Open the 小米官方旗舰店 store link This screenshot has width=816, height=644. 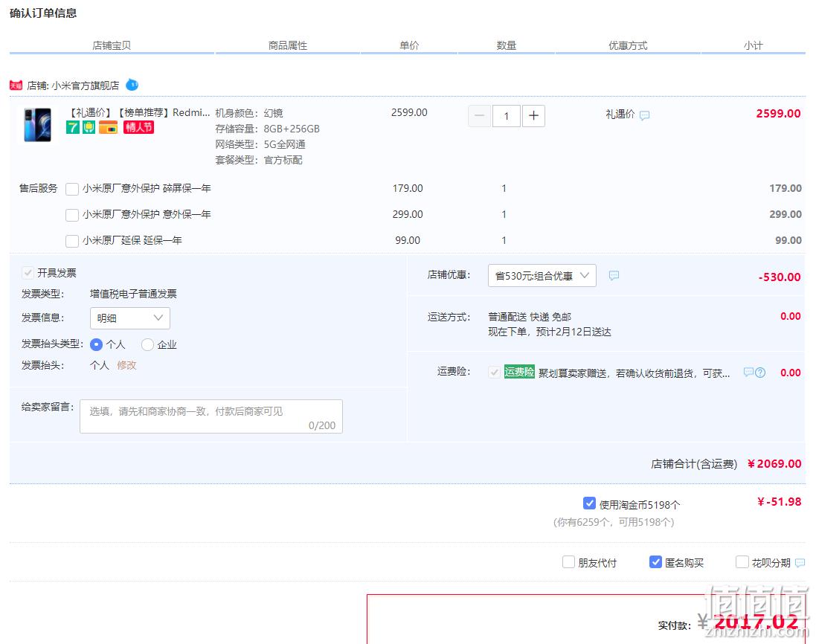[x=86, y=86]
